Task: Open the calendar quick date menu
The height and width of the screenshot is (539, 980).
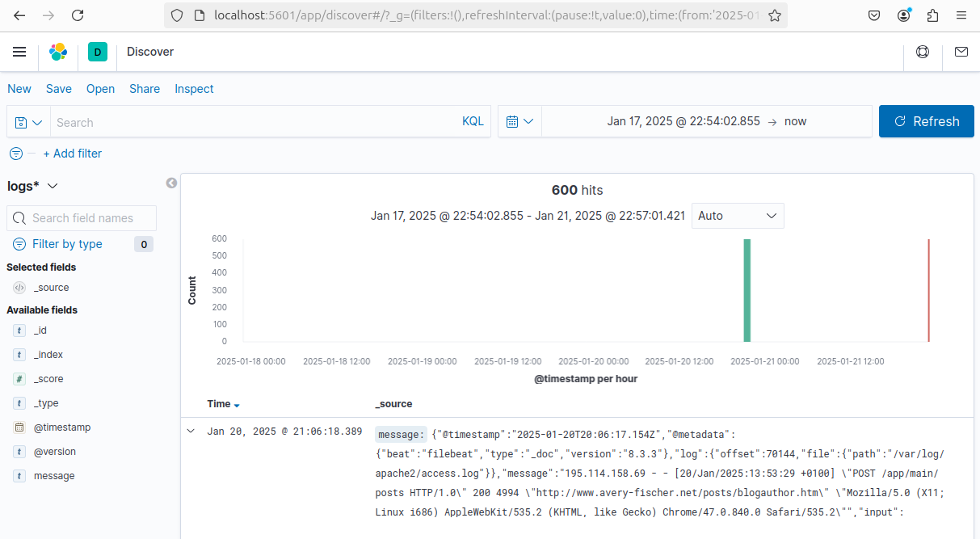Action: coord(519,121)
